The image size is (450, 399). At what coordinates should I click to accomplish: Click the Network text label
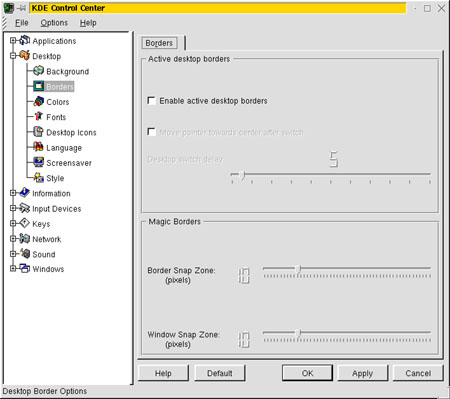coord(47,239)
